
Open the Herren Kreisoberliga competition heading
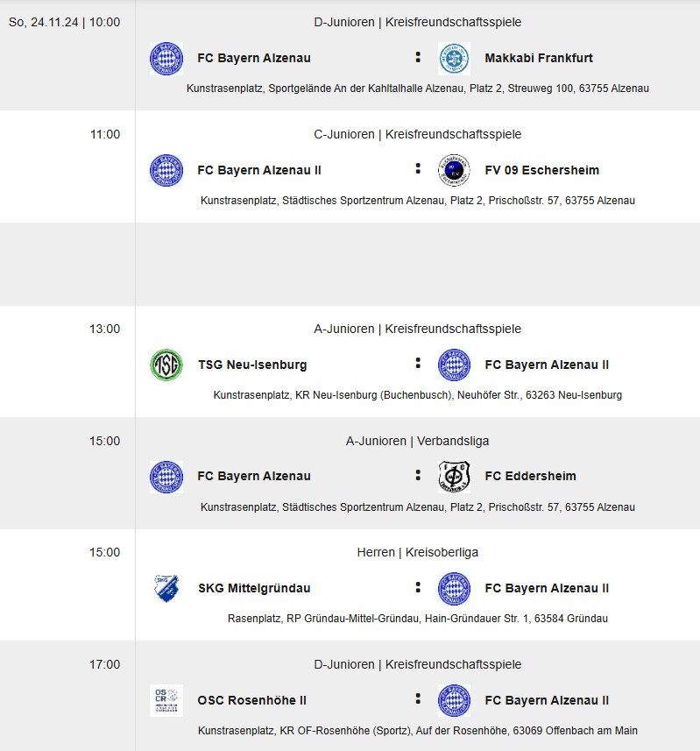[418, 552]
